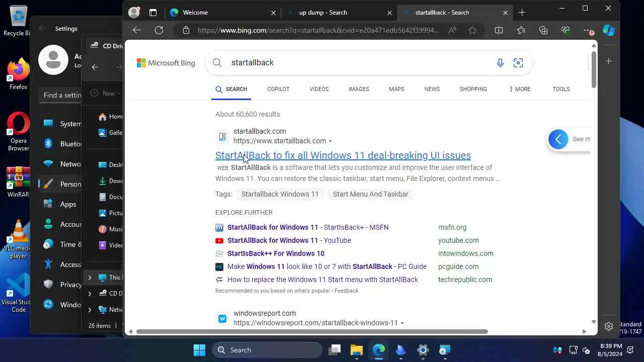This screenshot has width=644, height=362.
Task: Open Edge sidebar settings gear
Action: pos(609,326)
